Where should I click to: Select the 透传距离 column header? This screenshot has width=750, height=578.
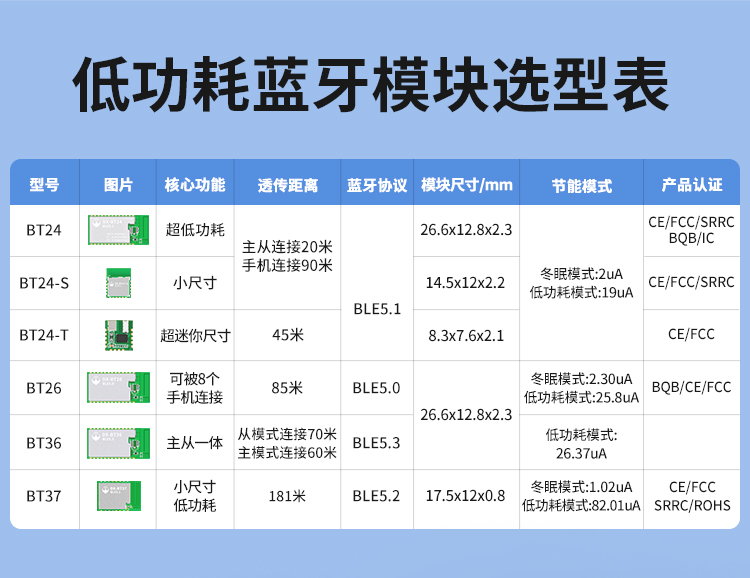pyautogui.click(x=287, y=186)
